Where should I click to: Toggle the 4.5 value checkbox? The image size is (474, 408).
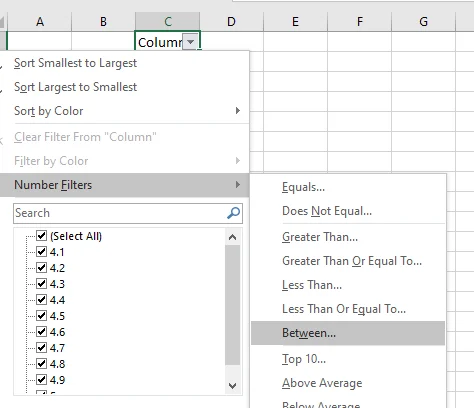(x=42, y=315)
